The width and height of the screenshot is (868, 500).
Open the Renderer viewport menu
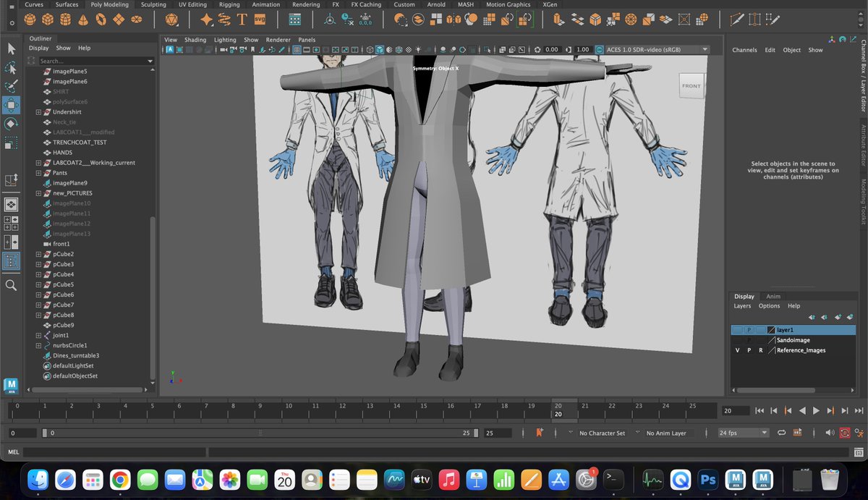[278, 40]
